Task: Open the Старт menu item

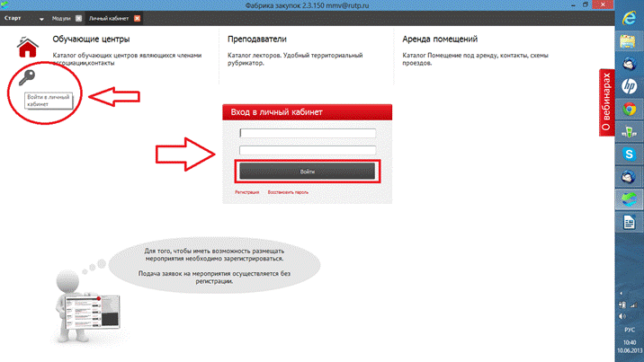Action: click(13, 19)
